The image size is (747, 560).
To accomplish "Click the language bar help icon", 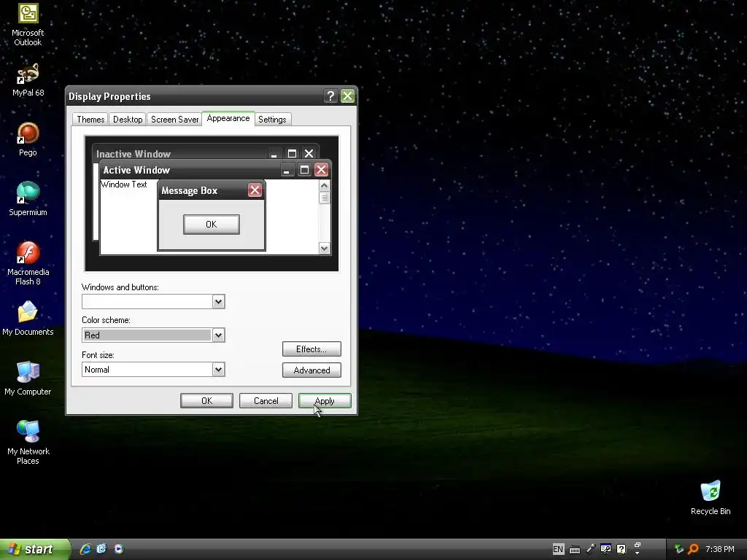I will (x=622, y=549).
